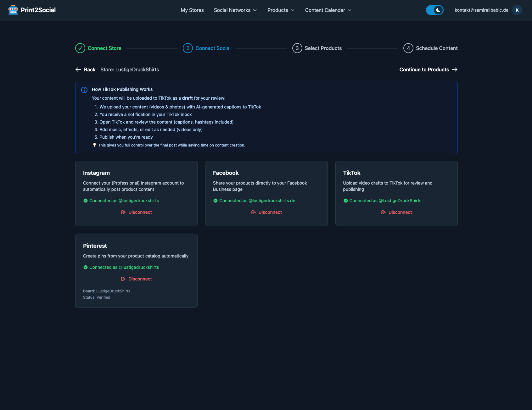Expand the Social Networks dropdown
Viewport: 532px width, 410px height.
235,10
